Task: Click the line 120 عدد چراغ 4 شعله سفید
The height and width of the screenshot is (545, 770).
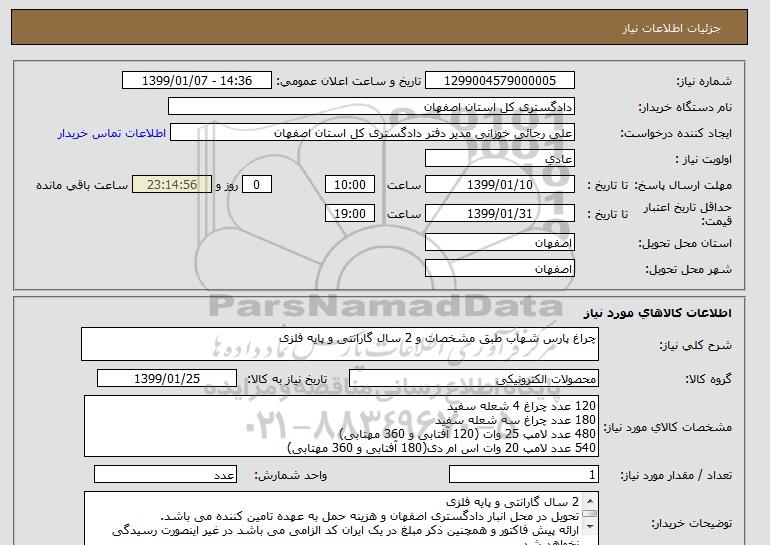Action: pos(522,406)
